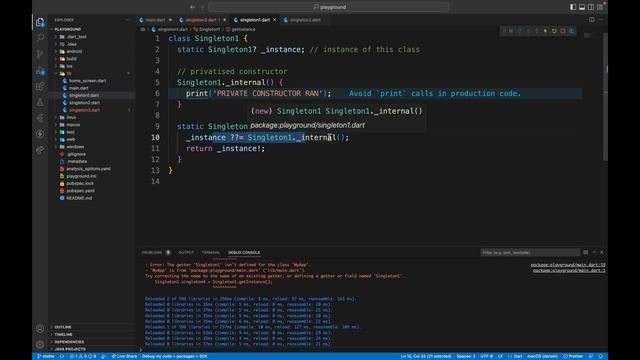
Task: Open the Dart DevTools icon in debug toolbar
Action: point(571,31)
